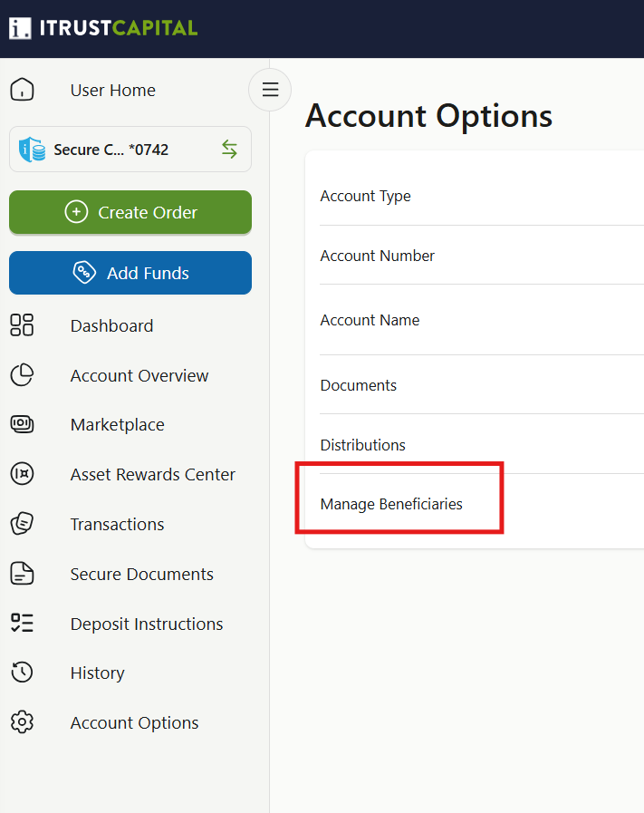Open Secure Documents
The image size is (644, 813).
pos(142,574)
